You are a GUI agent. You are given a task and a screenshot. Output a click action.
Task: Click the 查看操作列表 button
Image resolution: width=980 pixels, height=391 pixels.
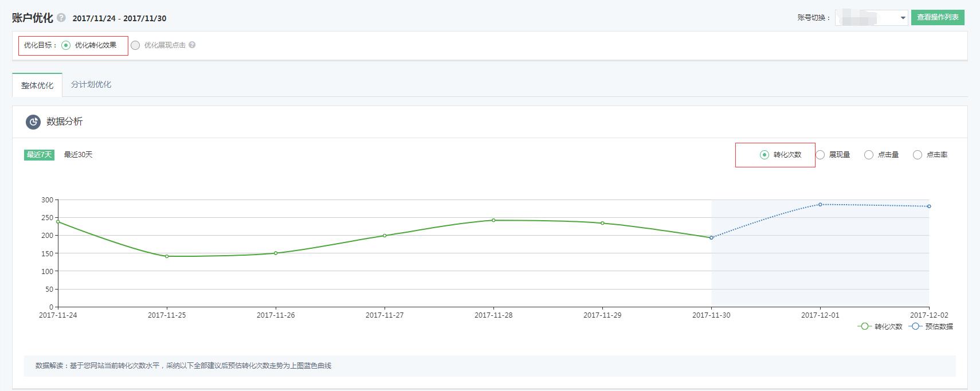(938, 17)
